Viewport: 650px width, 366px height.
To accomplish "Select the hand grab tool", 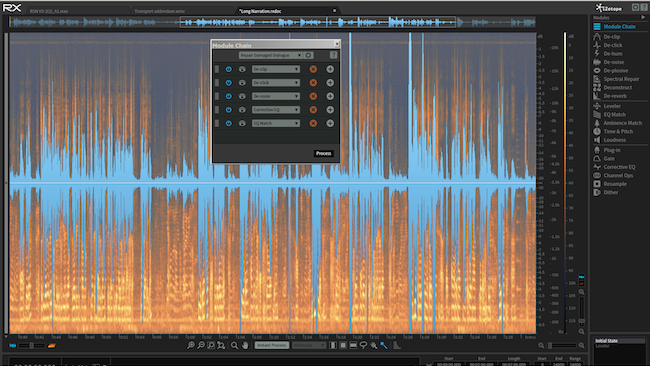I will click(245, 345).
